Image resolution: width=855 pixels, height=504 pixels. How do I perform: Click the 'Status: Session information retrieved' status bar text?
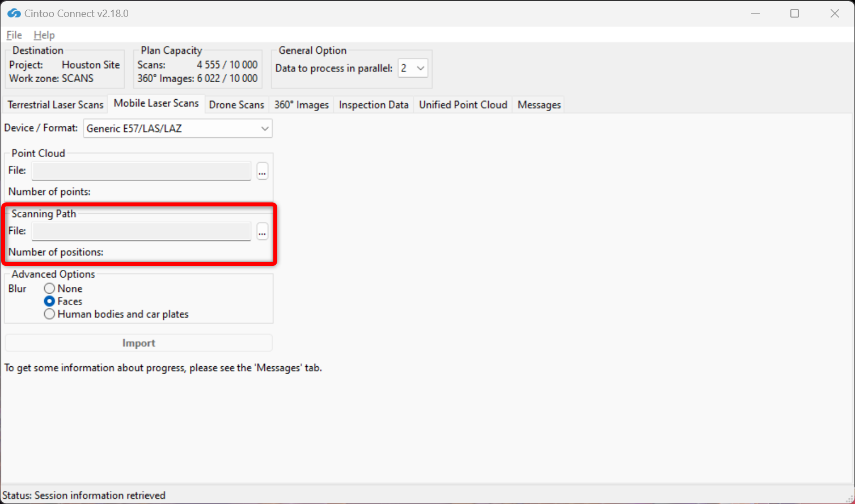[84, 495]
